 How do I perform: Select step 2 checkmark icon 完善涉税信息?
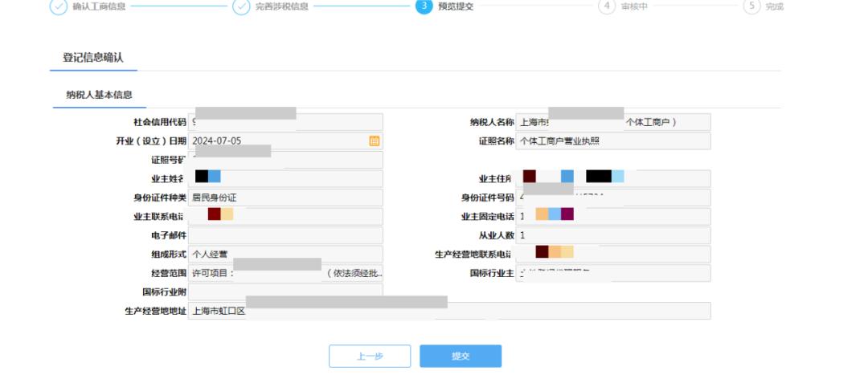click(241, 6)
